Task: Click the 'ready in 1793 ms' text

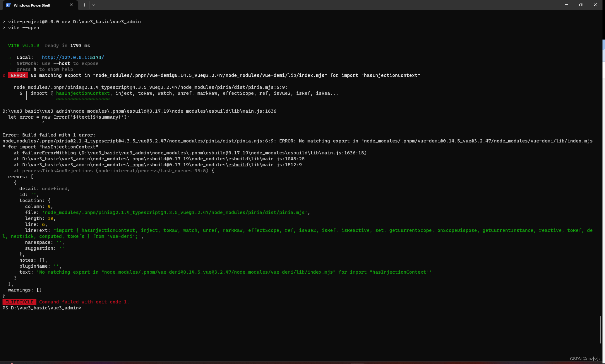Action: (67, 45)
